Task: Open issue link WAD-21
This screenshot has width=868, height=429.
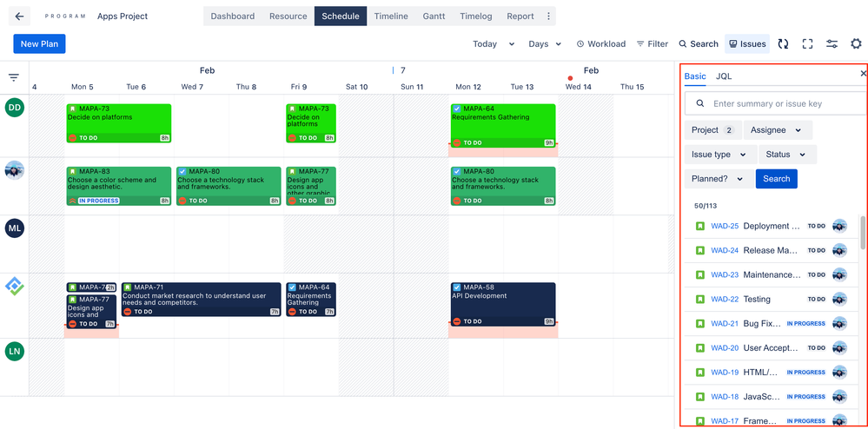Action: click(725, 323)
